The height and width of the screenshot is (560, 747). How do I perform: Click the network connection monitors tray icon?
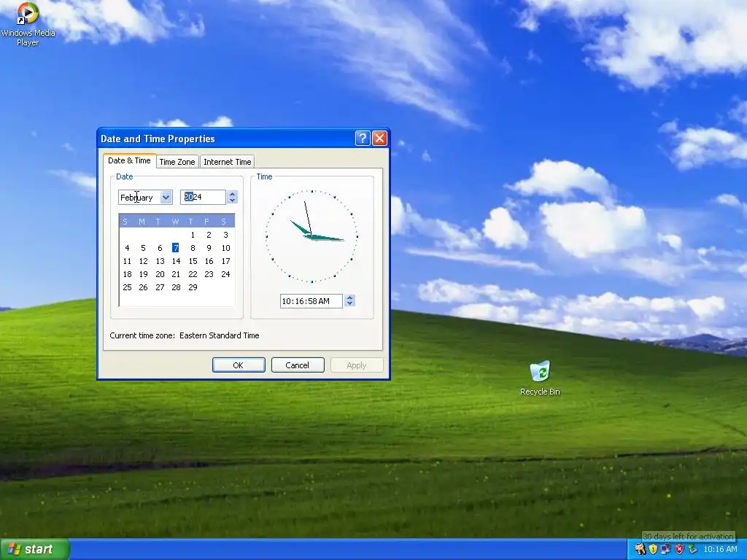pos(666,549)
